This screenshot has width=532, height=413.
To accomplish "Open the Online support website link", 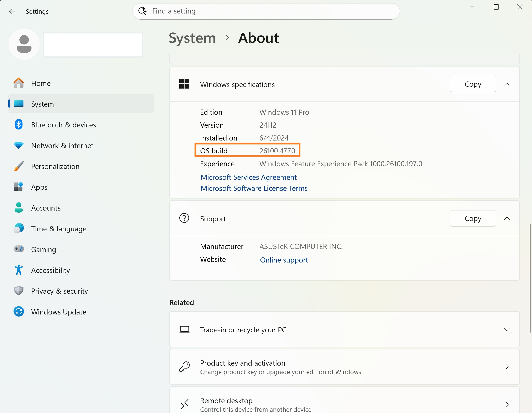I will (284, 260).
